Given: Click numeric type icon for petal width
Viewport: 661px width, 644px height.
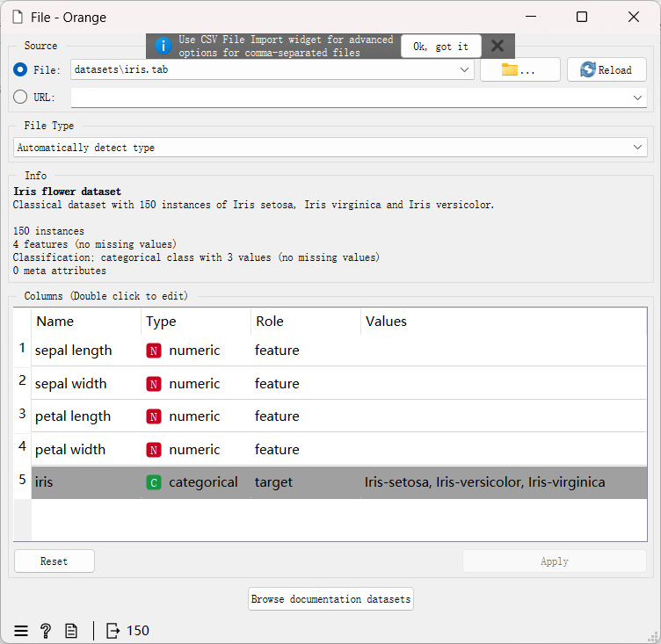Looking at the screenshot, I should coord(154,450).
